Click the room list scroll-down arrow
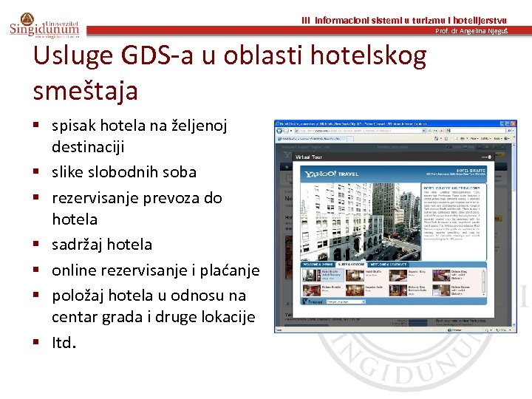 coord(483,295)
